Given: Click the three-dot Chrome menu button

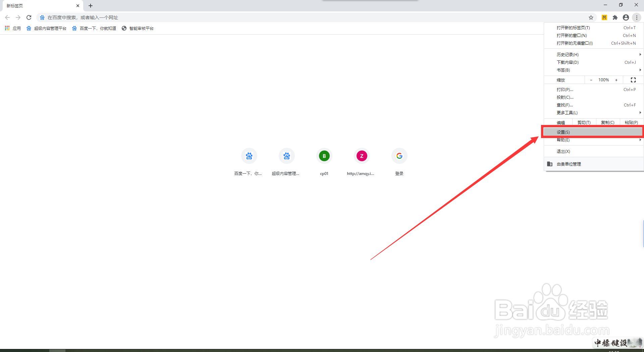Looking at the screenshot, I should 637,17.
